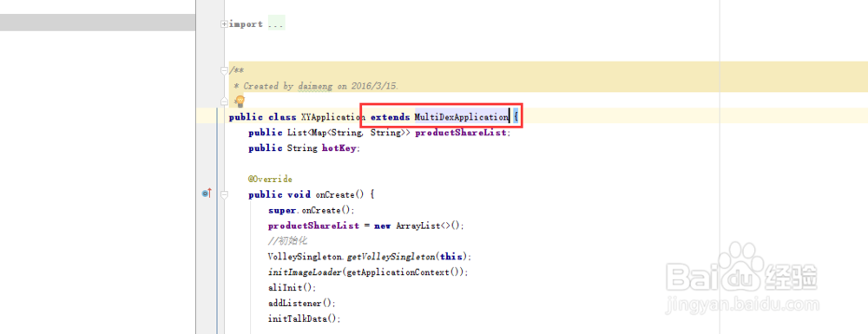Click the getVolleySingleton method call

(392, 257)
